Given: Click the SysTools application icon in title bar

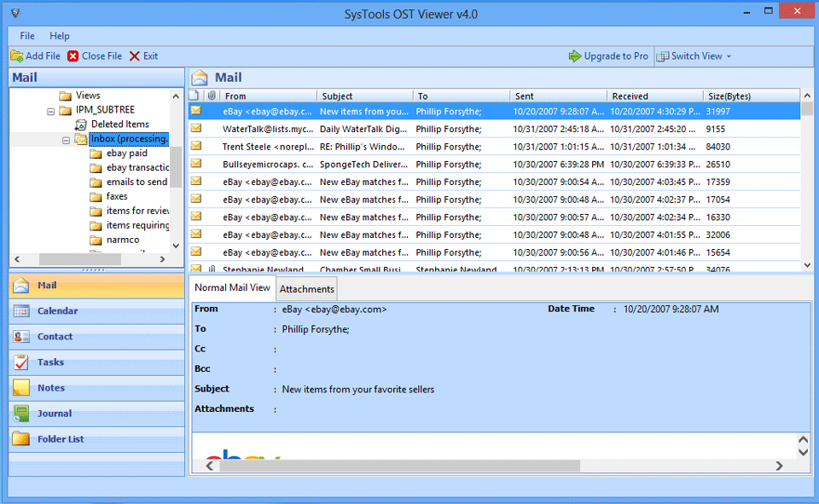Looking at the screenshot, I should 15,13.
